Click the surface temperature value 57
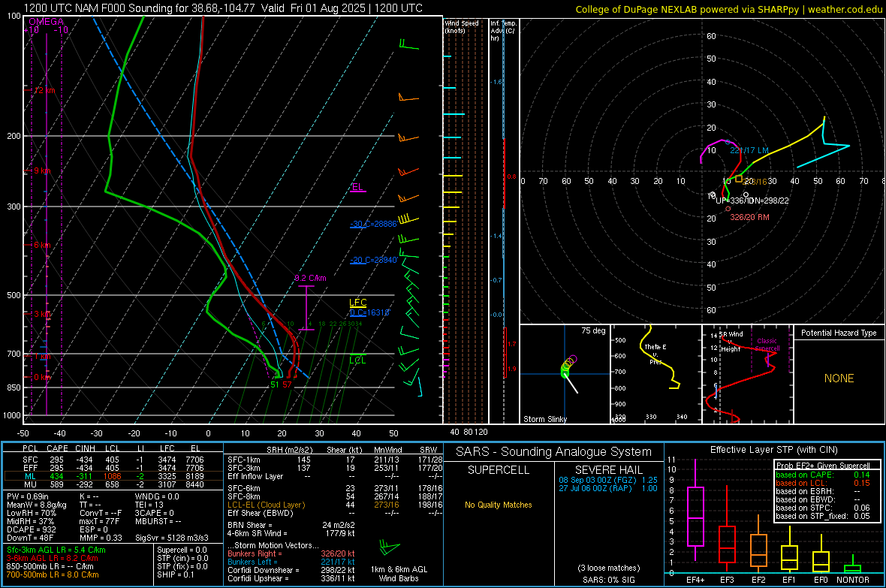The width and height of the screenshot is (886, 588). coord(287,384)
